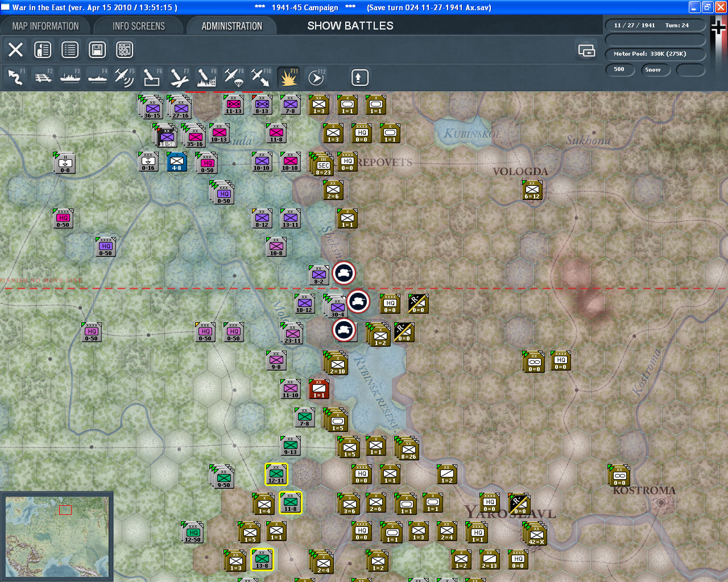Select the pink unit 11-13
The image size is (728, 582).
pyautogui.click(x=234, y=105)
